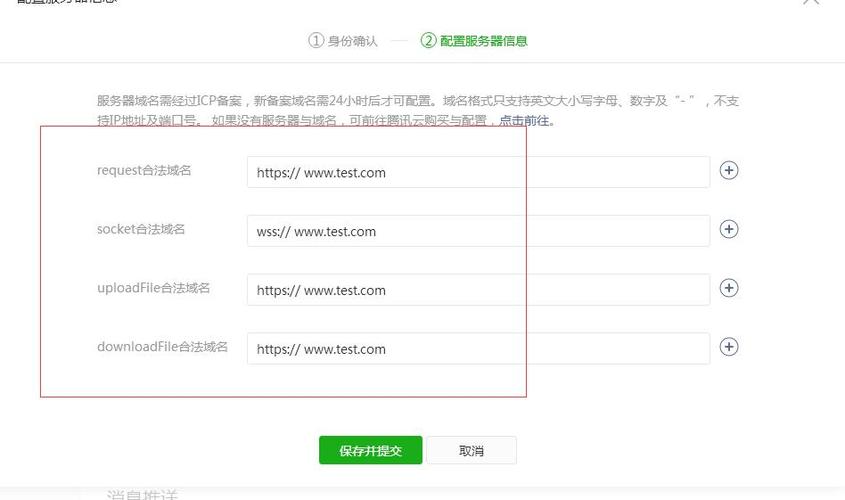845x500 pixels.
Task: Click the 保存并提交 button
Action: [x=371, y=450]
